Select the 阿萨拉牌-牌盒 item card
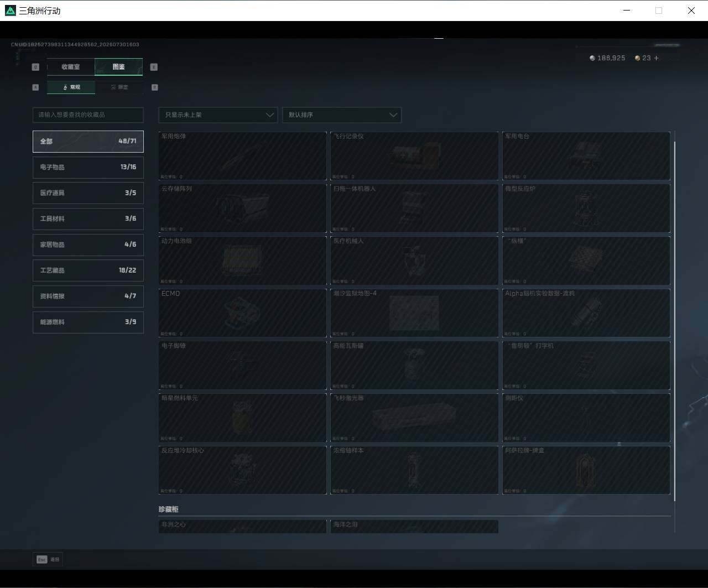This screenshot has height=588, width=708. click(x=586, y=470)
